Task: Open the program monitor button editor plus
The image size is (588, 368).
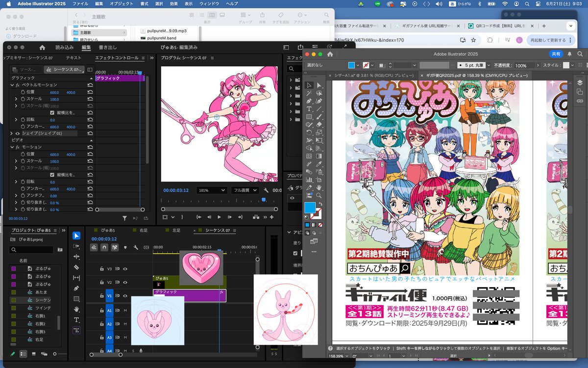Action: (271, 217)
